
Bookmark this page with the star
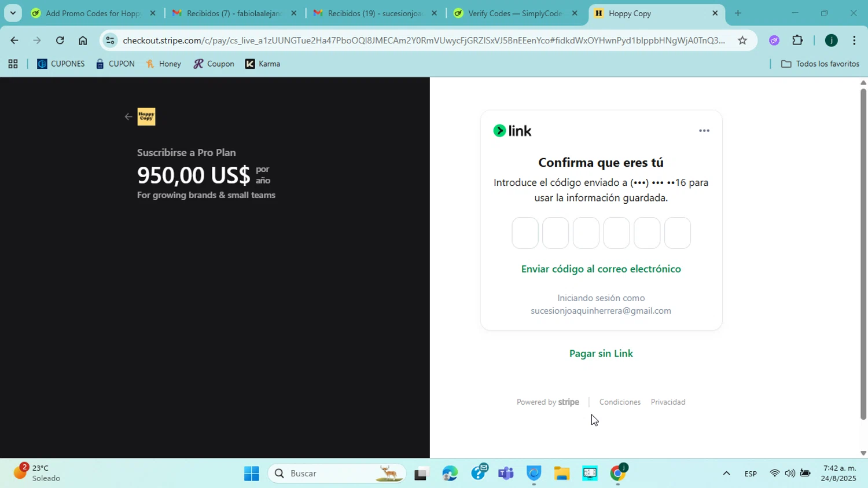coord(742,41)
